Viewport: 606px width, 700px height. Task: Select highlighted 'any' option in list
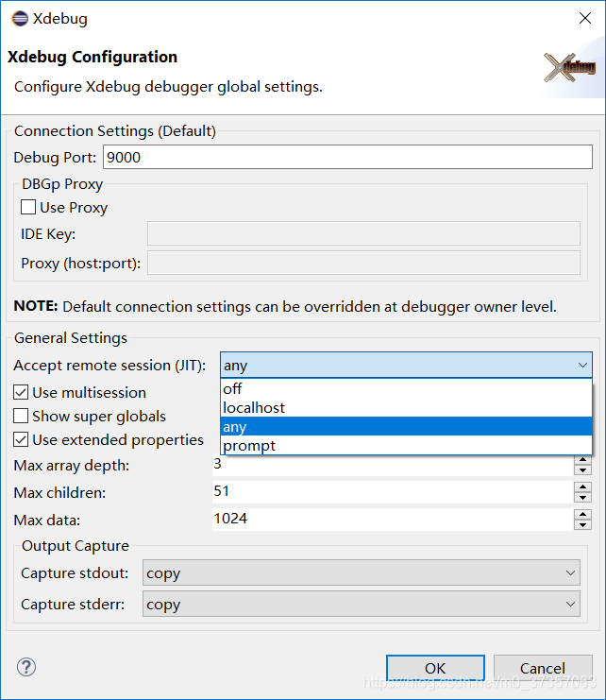click(406, 426)
